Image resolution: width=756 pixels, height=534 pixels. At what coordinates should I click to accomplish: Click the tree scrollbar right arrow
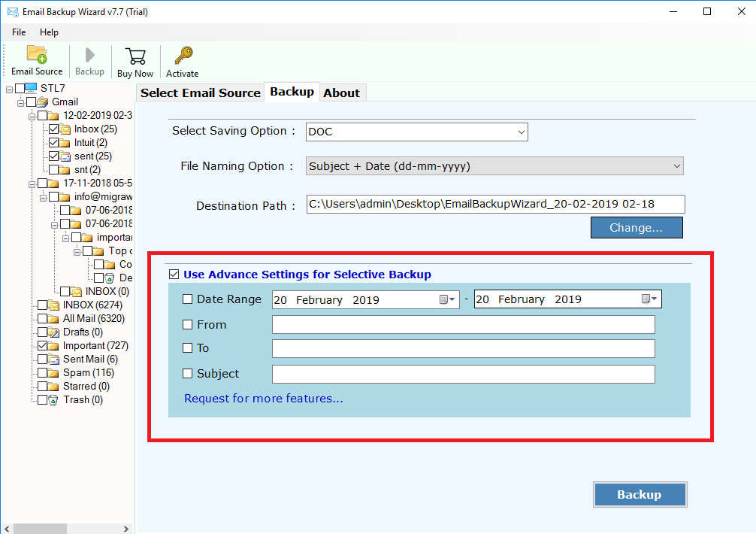click(x=126, y=529)
